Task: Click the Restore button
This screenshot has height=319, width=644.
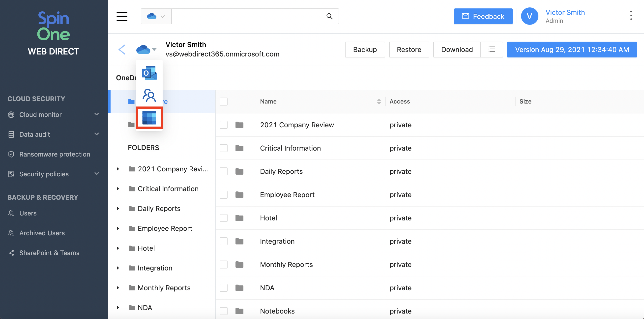Action: click(409, 50)
